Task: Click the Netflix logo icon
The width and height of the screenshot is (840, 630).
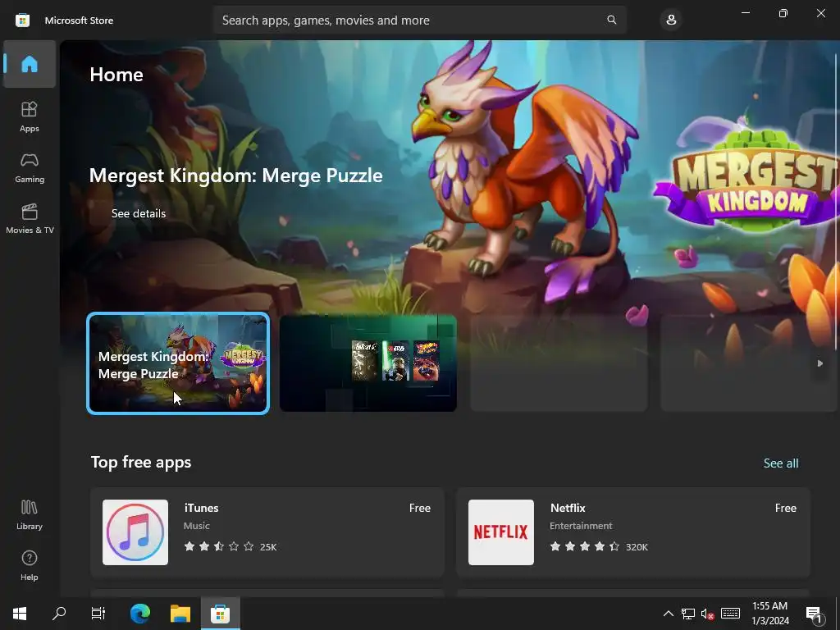Action: click(x=501, y=532)
